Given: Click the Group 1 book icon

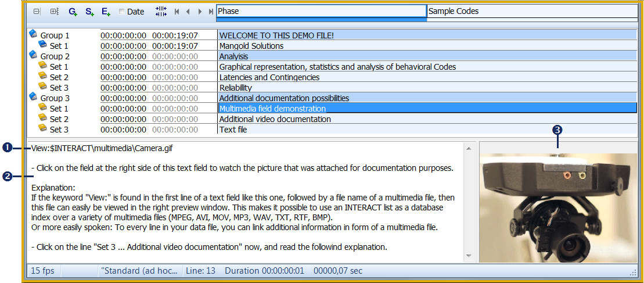Looking at the screenshot, I should tap(33, 34).
